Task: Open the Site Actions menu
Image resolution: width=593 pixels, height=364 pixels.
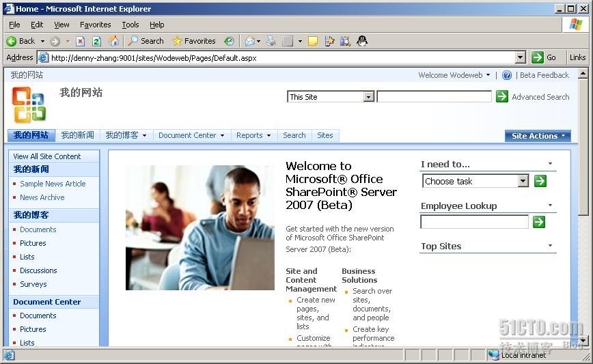Action: 538,136
